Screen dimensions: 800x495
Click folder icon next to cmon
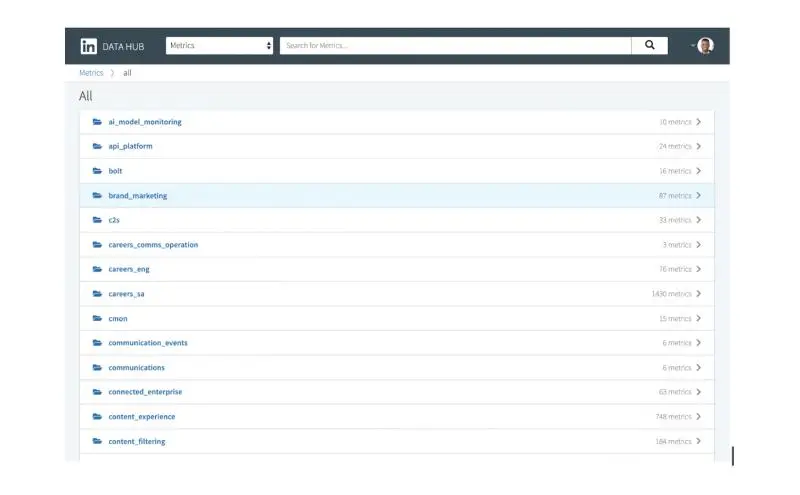[97, 318]
